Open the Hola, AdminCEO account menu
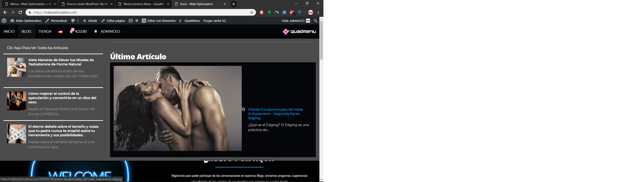 coord(296,21)
